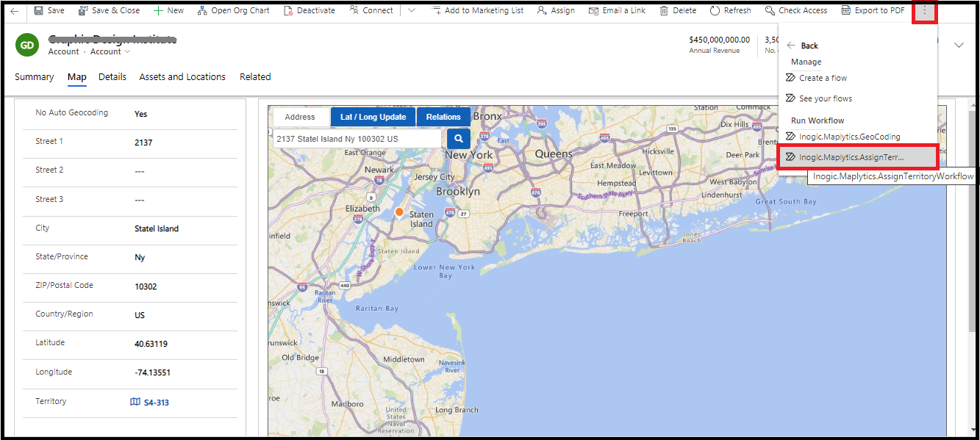Refresh the account record
Screen dimensions: 980x440
click(x=730, y=10)
